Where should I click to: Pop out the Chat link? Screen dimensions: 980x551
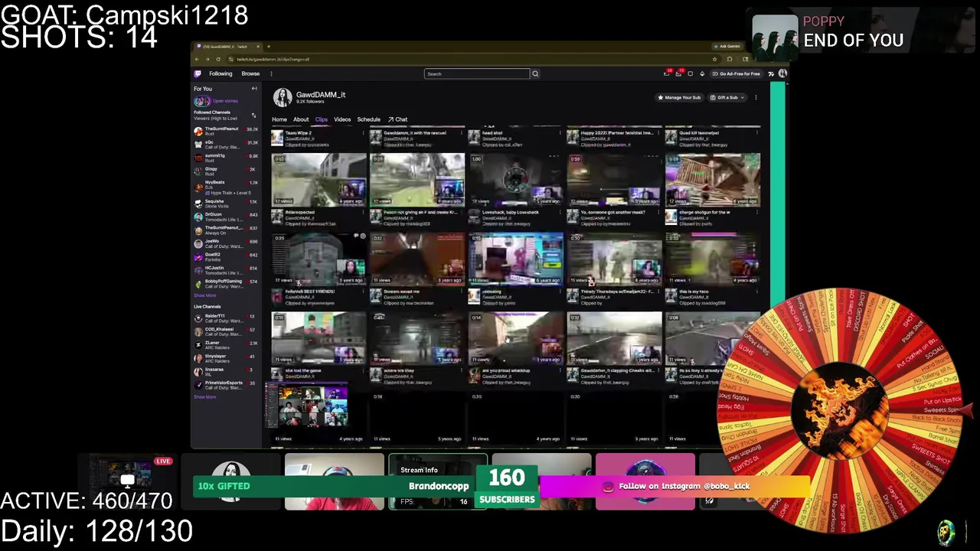coord(397,119)
